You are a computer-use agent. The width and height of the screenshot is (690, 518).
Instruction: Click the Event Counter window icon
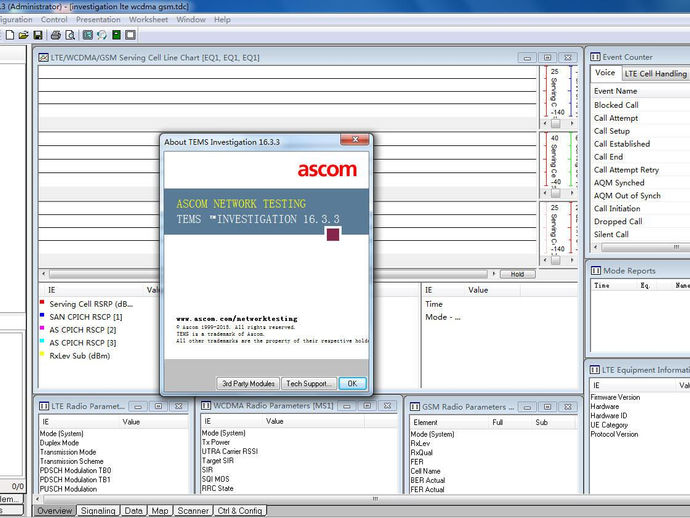[x=595, y=57]
